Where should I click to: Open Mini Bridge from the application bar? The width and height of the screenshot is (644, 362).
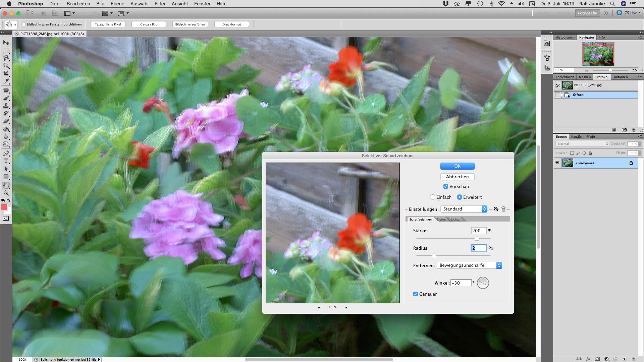point(55,13)
